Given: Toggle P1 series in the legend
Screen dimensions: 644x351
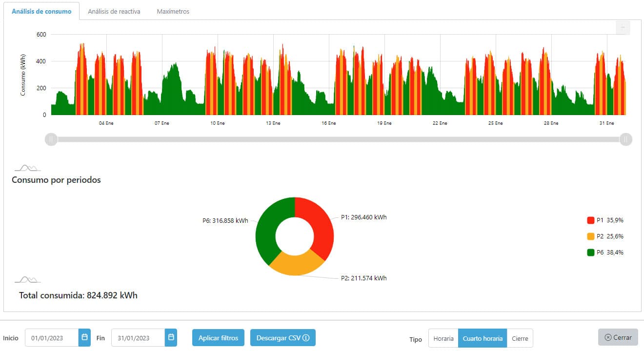Looking at the screenshot, I should coord(605,220).
